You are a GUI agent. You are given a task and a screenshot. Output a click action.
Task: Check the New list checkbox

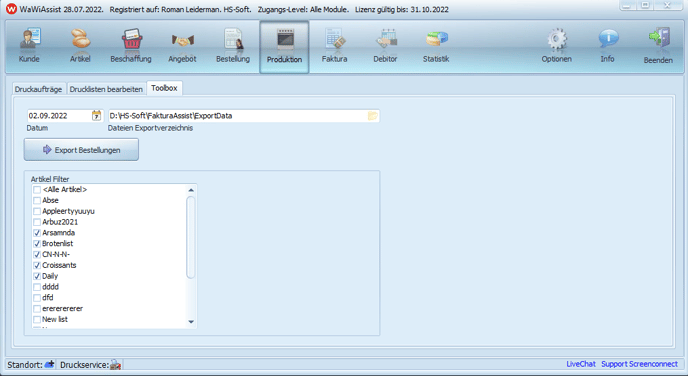coord(37,319)
